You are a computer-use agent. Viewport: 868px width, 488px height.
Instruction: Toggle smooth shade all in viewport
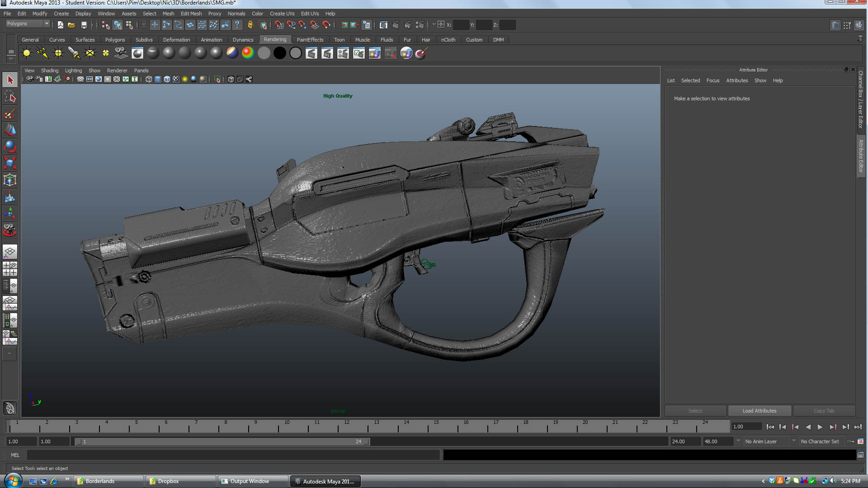click(158, 79)
